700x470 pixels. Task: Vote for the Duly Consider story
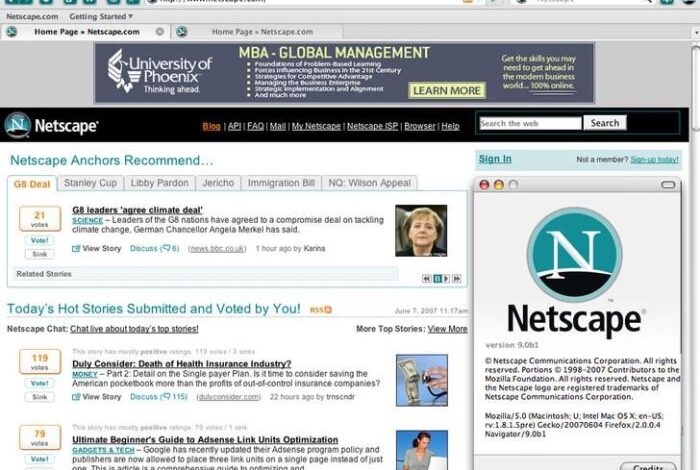click(40, 383)
